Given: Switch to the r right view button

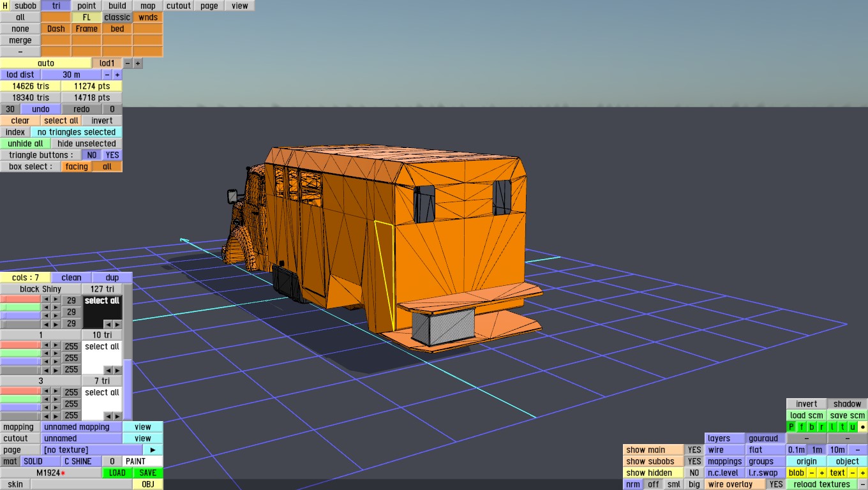Looking at the screenshot, I should click(x=822, y=427).
